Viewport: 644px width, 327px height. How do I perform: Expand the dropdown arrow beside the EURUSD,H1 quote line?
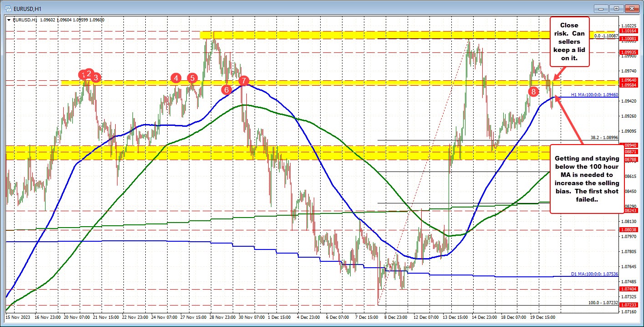coord(9,20)
